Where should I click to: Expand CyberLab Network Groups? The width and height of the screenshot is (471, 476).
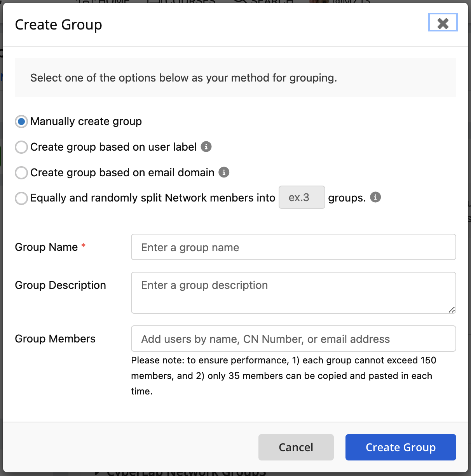point(98,473)
